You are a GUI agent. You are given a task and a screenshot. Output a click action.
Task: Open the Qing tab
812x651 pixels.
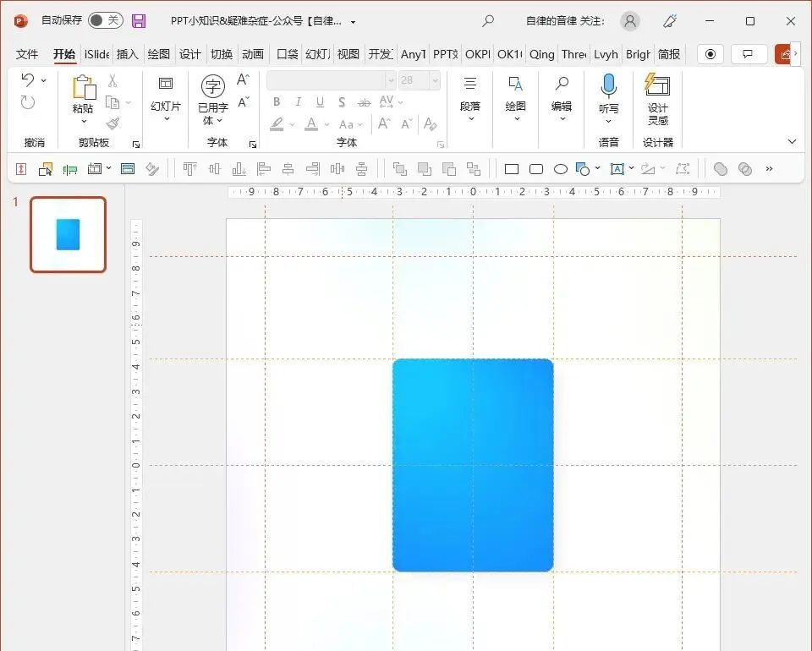point(541,54)
